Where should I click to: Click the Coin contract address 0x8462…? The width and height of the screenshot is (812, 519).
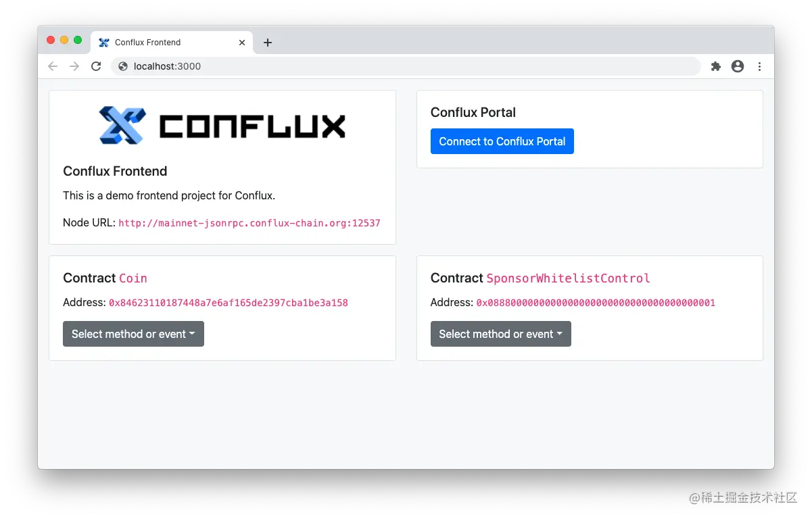pyautogui.click(x=229, y=303)
